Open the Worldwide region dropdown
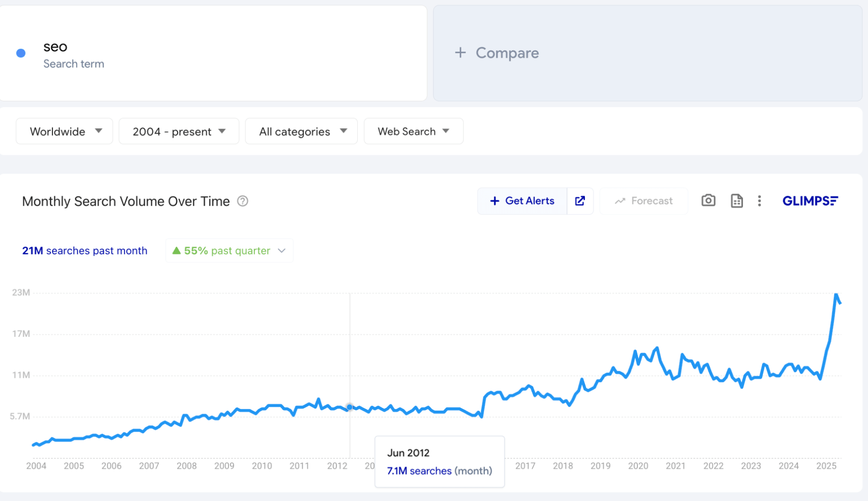This screenshot has width=868, height=501. (x=64, y=131)
